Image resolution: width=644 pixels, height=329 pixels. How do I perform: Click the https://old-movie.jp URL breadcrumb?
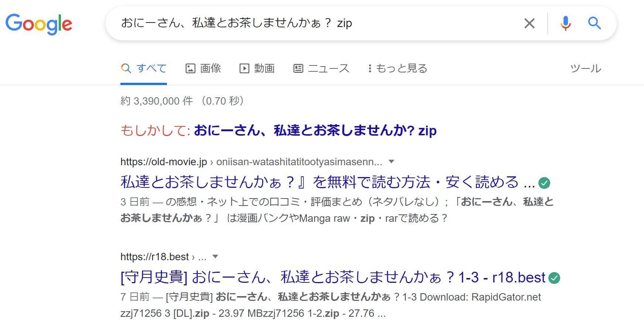pyautogui.click(x=251, y=162)
